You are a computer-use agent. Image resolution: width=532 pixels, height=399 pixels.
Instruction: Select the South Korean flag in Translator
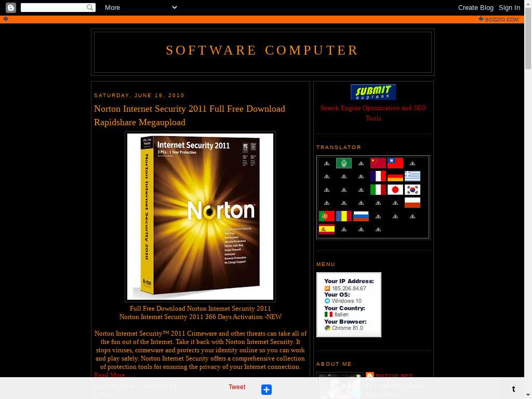point(412,189)
